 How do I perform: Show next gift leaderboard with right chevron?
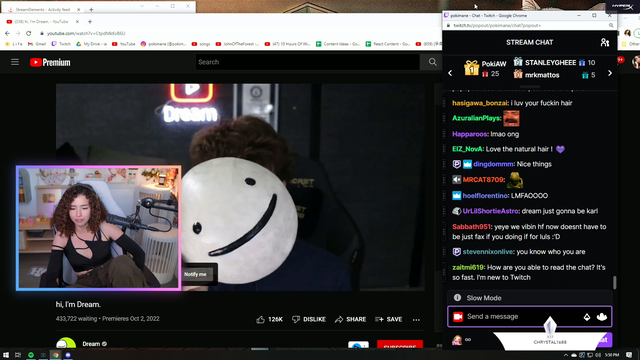pyautogui.click(x=610, y=73)
